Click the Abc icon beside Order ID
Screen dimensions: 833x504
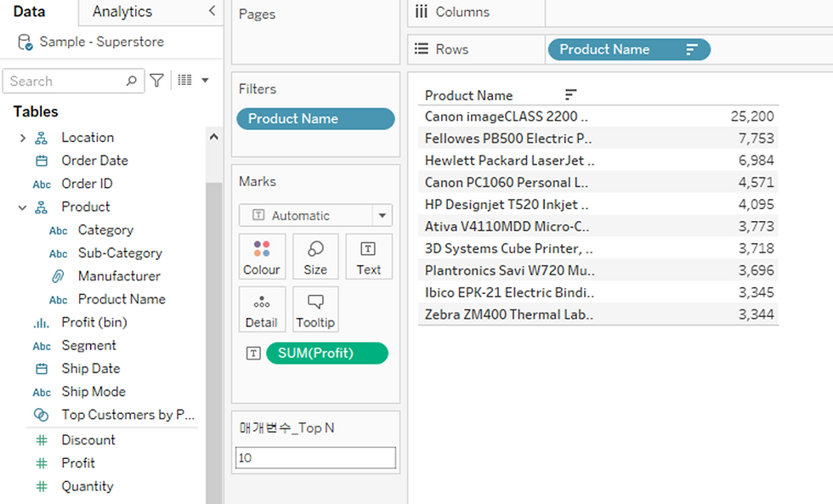pyautogui.click(x=42, y=184)
